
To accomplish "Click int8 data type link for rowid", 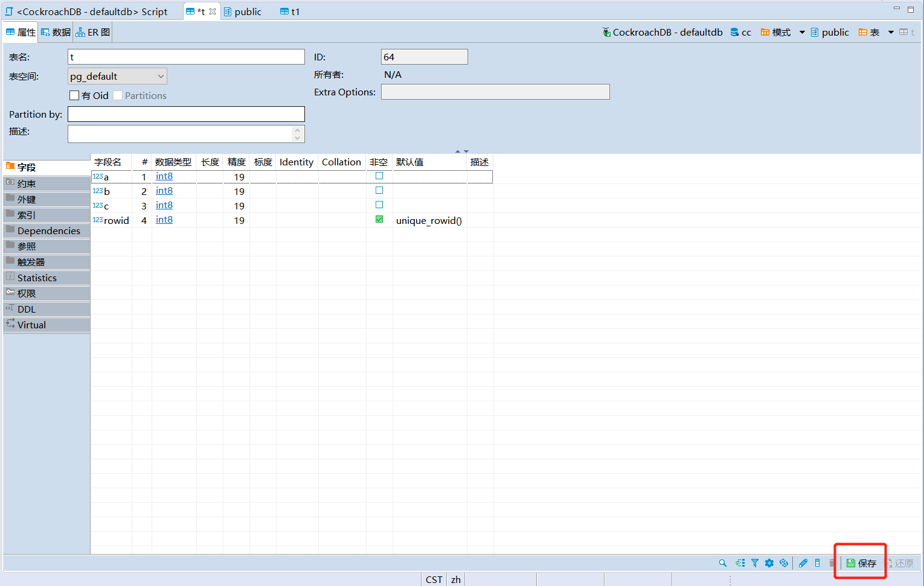I will point(164,220).
